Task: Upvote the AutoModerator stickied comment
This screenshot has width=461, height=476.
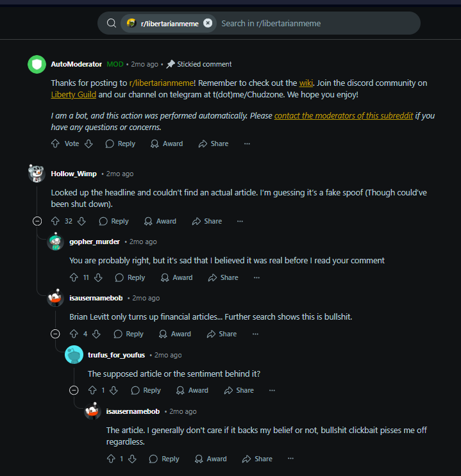Action: [55, 144]
